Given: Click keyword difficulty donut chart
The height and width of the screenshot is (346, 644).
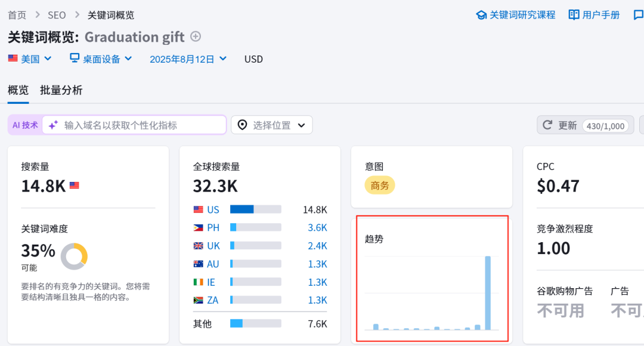Looking at the screenshot, I should (x=75, y=256).
